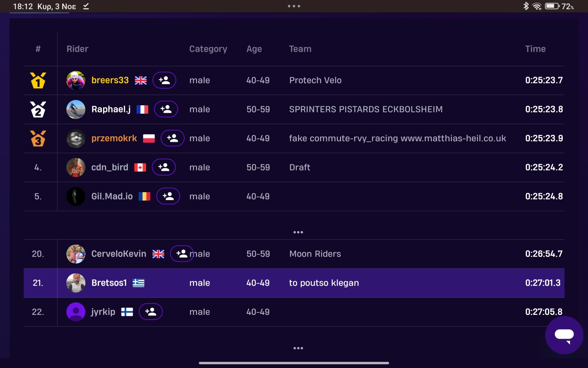
Task: Tap the gold first-place medal icon
Action: pyautogui.click(x=38, y=80)
